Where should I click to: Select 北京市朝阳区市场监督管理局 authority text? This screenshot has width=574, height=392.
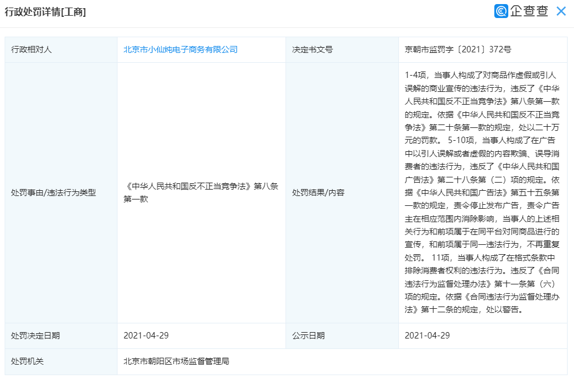point(176,361)
